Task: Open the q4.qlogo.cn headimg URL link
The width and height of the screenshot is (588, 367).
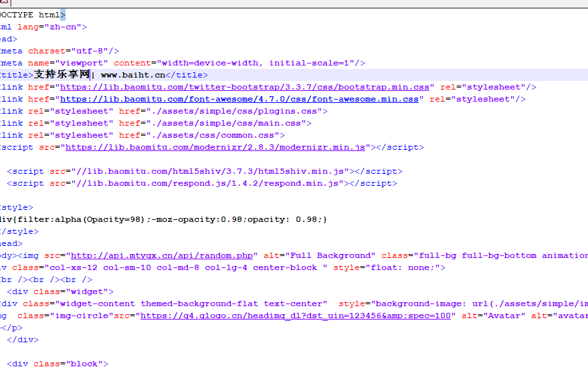Action: point(296,316)
